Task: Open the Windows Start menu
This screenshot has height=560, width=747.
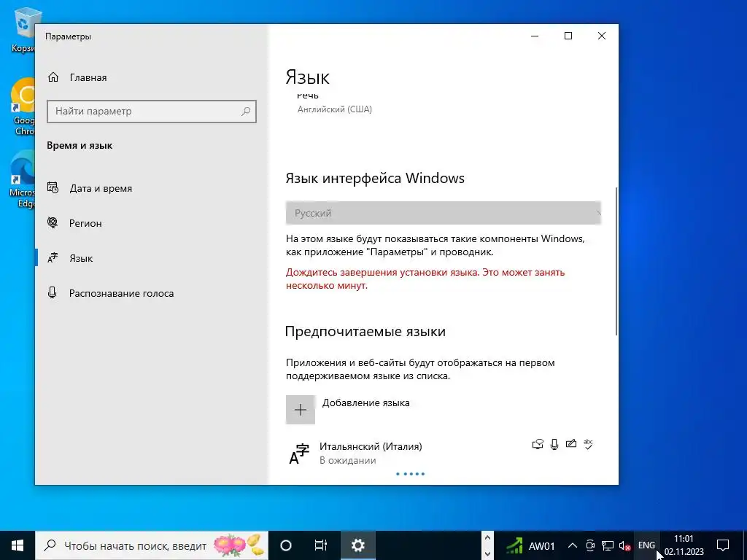Action: pos(18,545)
